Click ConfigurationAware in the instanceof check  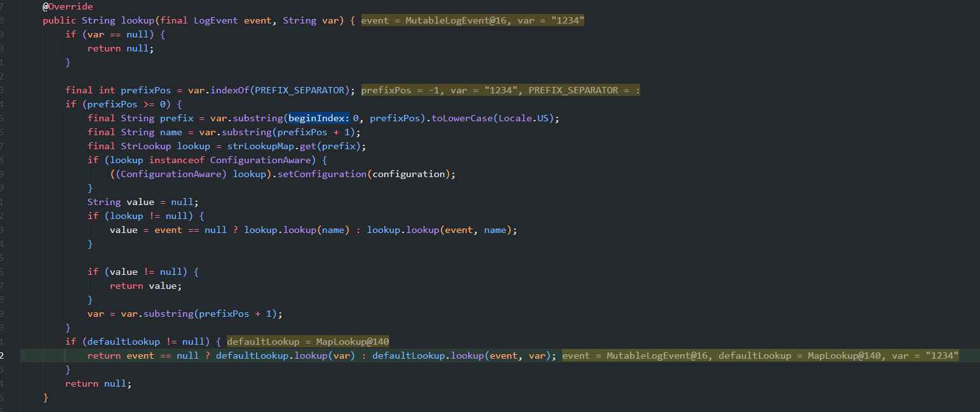pyautogui.click(x=260, y=160)
